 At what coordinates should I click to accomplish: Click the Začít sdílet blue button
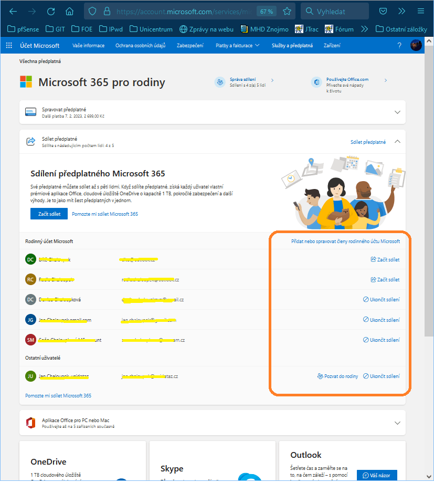click(49, 214)
